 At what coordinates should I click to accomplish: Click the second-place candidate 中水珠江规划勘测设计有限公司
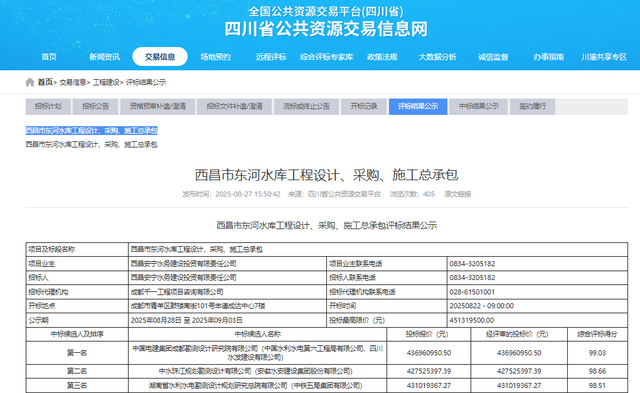[256, 371]
